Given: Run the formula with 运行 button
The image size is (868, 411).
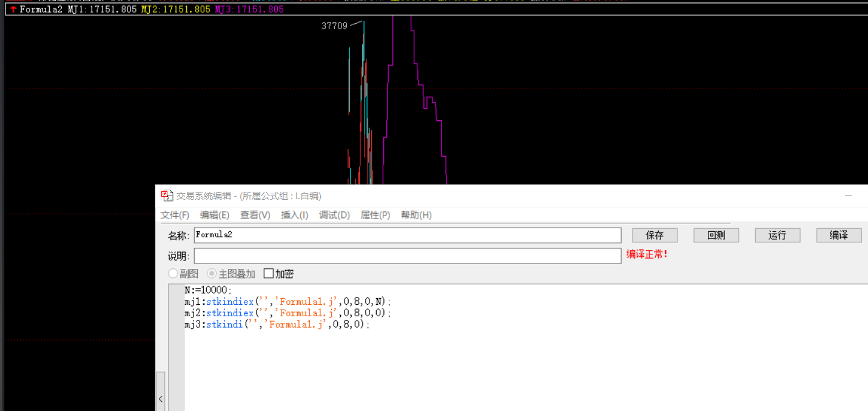Looking at the screenshot, I should (778, 235).
